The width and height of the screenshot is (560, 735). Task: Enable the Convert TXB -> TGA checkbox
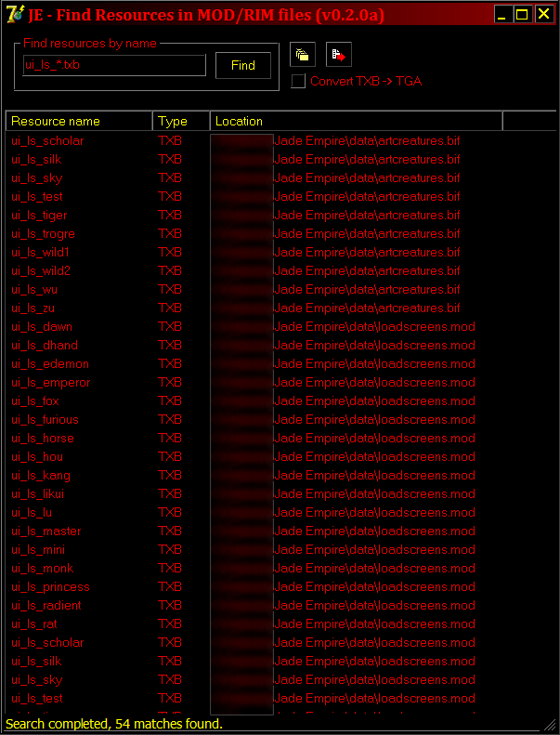(298, 81)
